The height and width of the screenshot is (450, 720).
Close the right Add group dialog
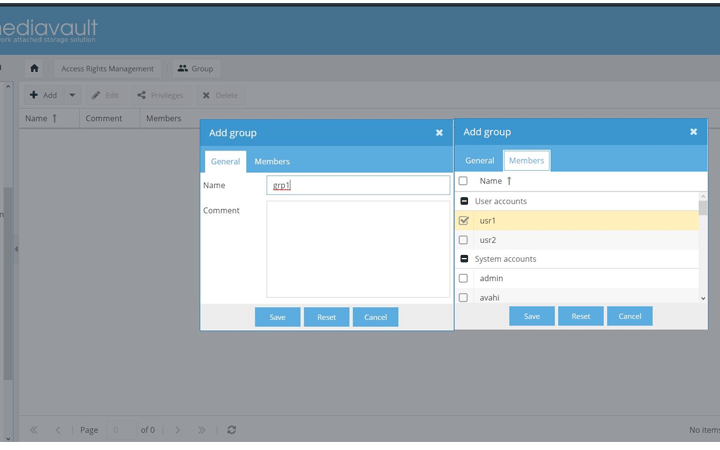[693, 132]
